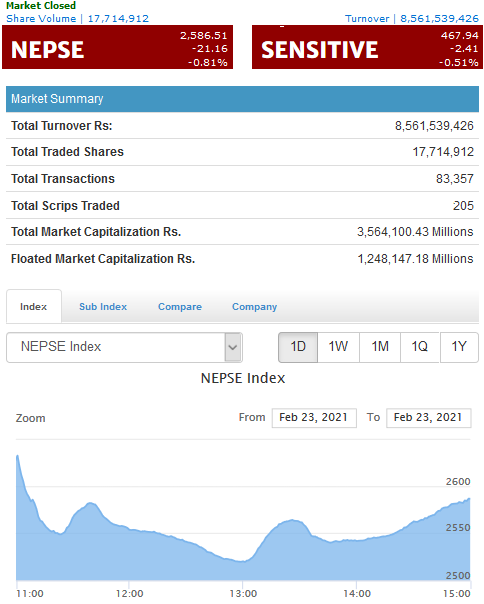This screenshot has height=604, width=484.
Task: Click the NEPSE Index chart title
Action: [x=243, y=378]
